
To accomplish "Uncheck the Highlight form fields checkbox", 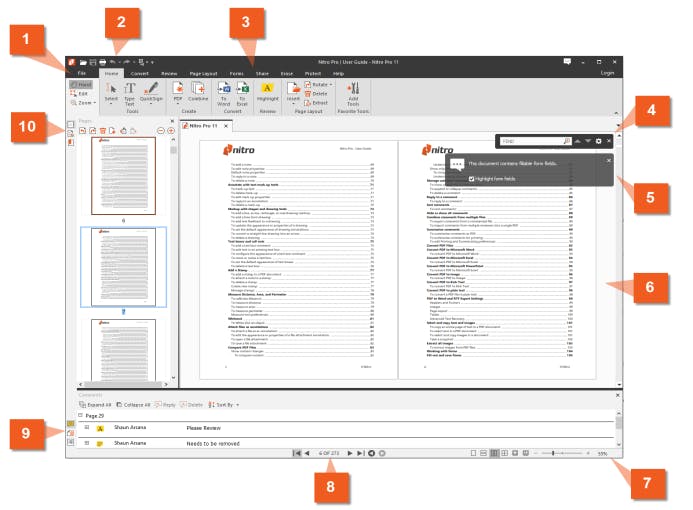I will coord(471,179).
